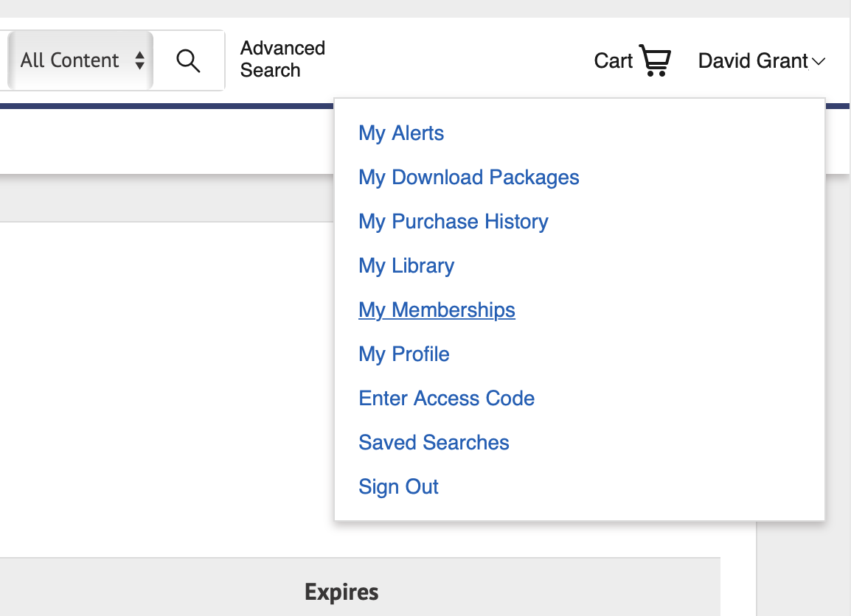Click the up-down arrows on All Content selector

(x=139, y=60)
